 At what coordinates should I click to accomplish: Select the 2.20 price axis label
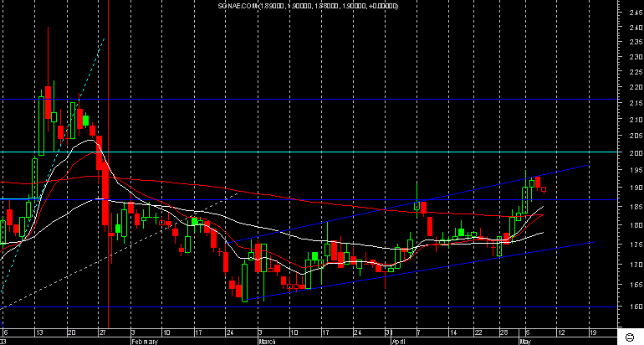[x=636, y=87]
